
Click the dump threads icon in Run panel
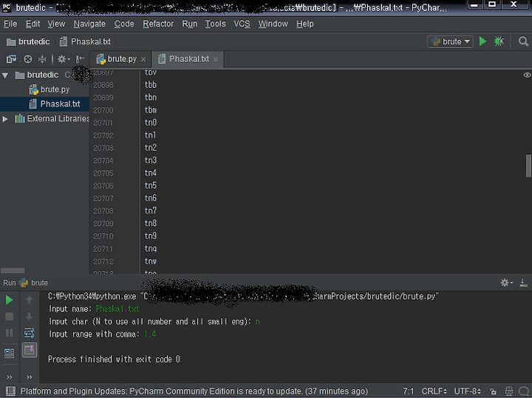coord(9,353)
